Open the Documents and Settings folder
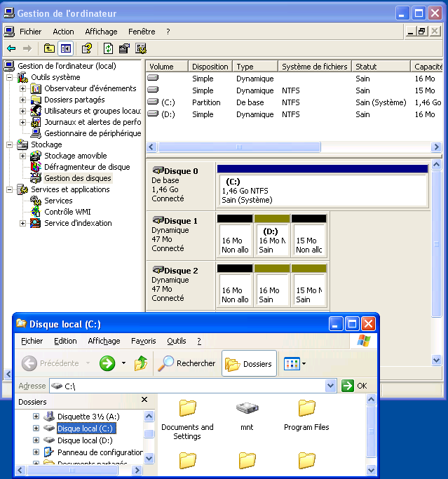Viewport: 448px width, 479px height. click(187, 408)
